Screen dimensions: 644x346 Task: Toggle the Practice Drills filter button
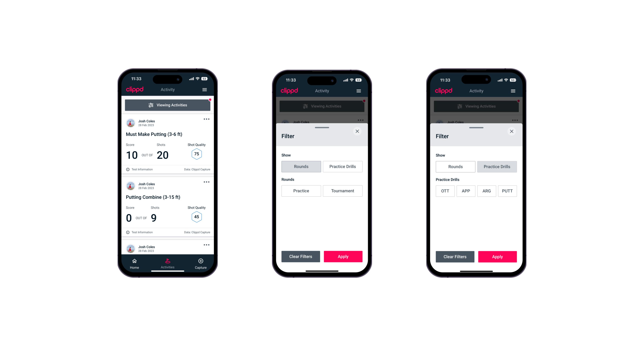[x=342, y=166]
